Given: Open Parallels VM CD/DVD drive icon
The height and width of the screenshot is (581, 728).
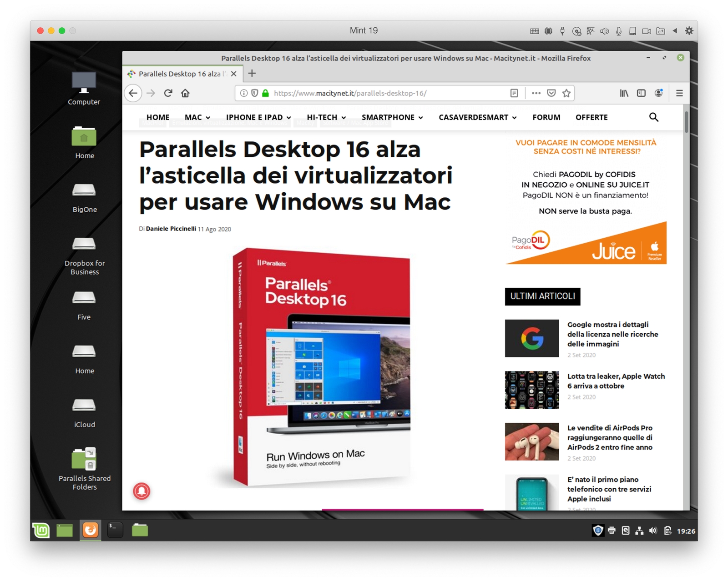Looking at the screenshot, I should [x=576, y=31].
